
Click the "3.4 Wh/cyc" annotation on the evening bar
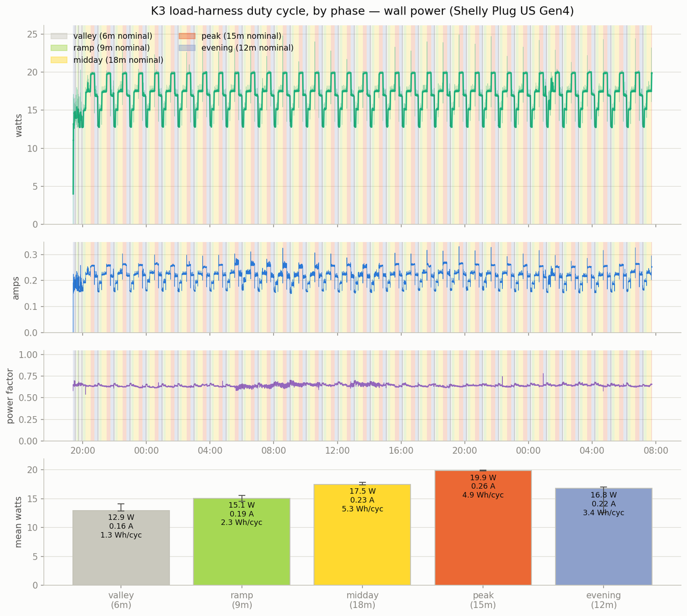(604, 513)
